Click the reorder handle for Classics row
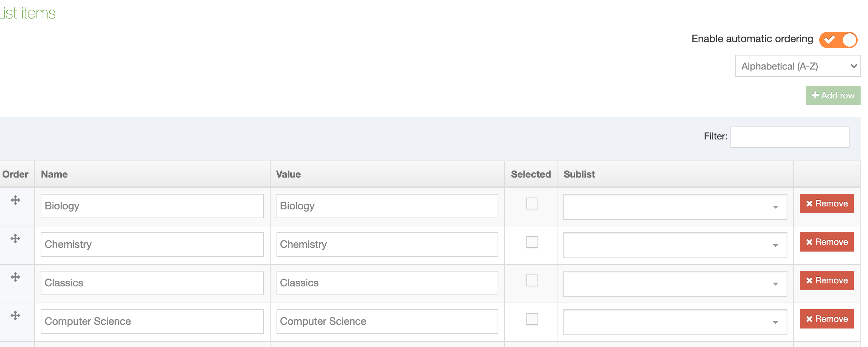Image resolution: width=868 pixels, height=347 pixels. 15,277
